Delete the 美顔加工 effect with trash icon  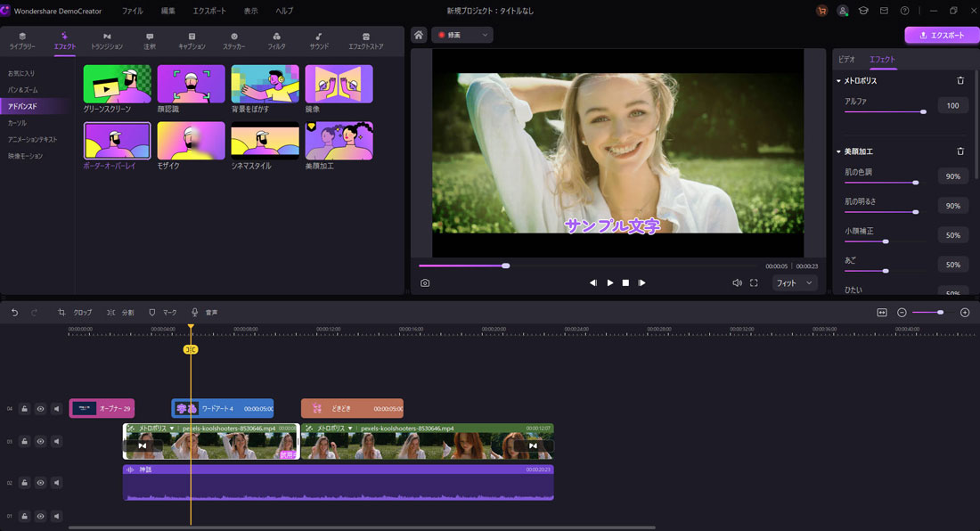pos(960,151)
